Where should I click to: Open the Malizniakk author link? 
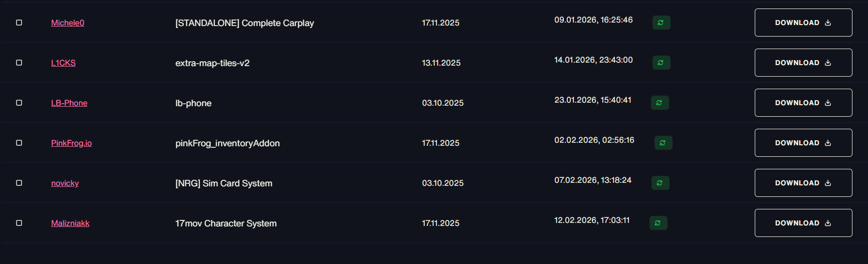coord(70,223)
